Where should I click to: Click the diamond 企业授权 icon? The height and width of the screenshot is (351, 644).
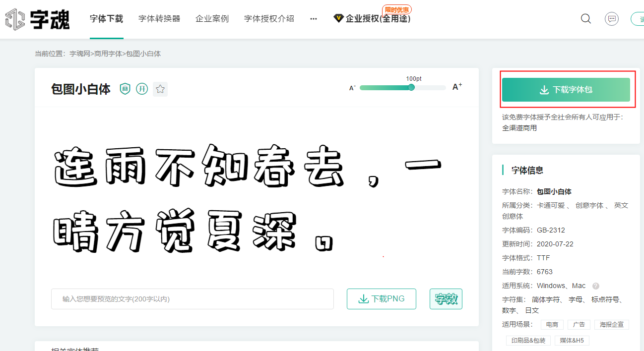pyautogui.click(x=339, y=19)
